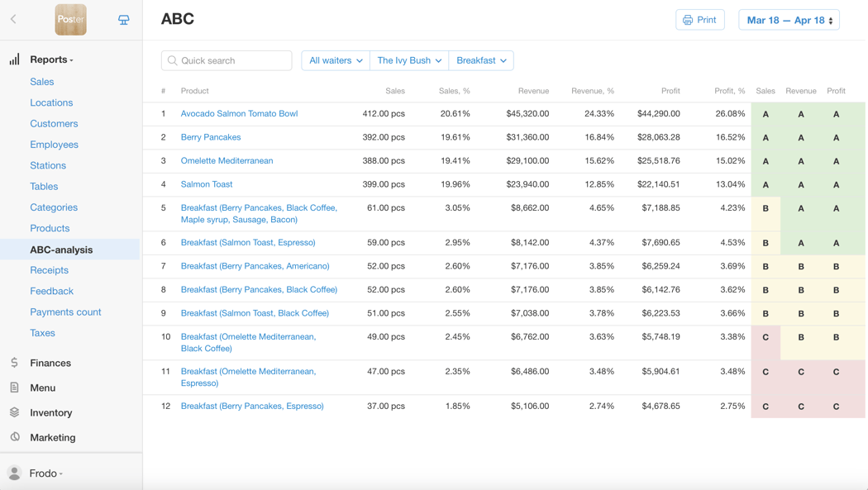Switch to the Receipts report
868x490 pixels.
click(49, 270)
